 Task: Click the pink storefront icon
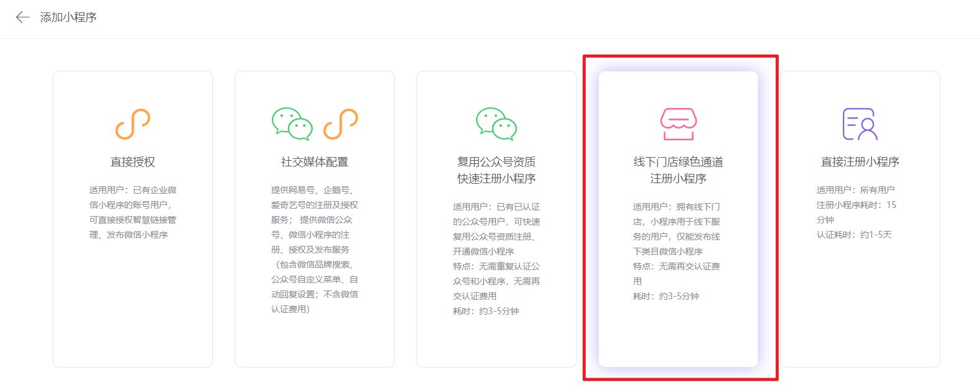(x=678, y=124)
